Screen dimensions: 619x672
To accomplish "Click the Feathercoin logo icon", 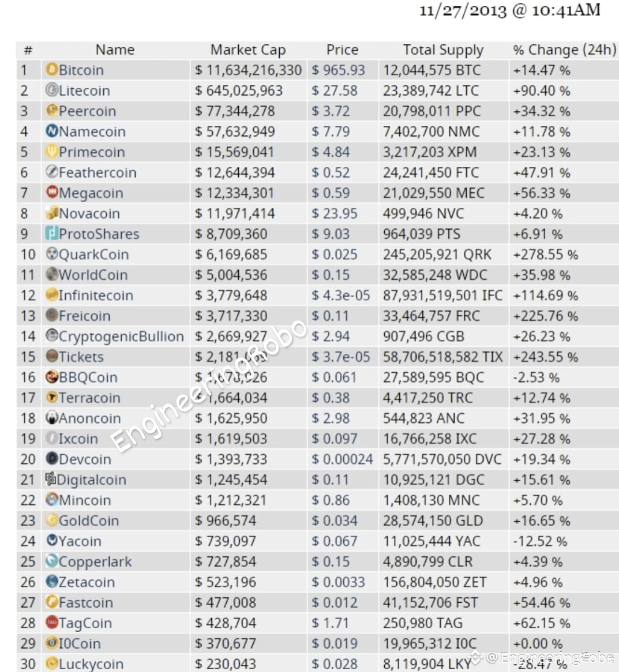I will tap(52, 172).
